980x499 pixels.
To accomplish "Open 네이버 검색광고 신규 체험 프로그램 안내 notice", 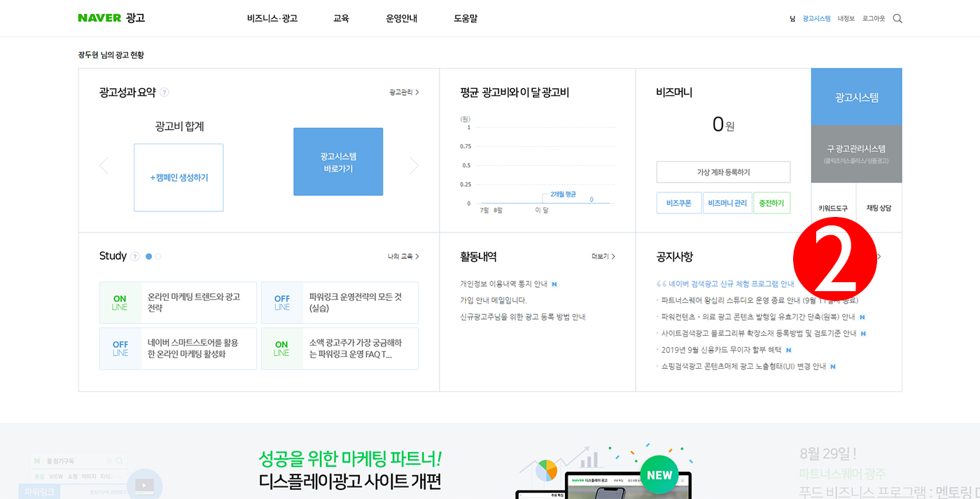I will pos(731,284).
